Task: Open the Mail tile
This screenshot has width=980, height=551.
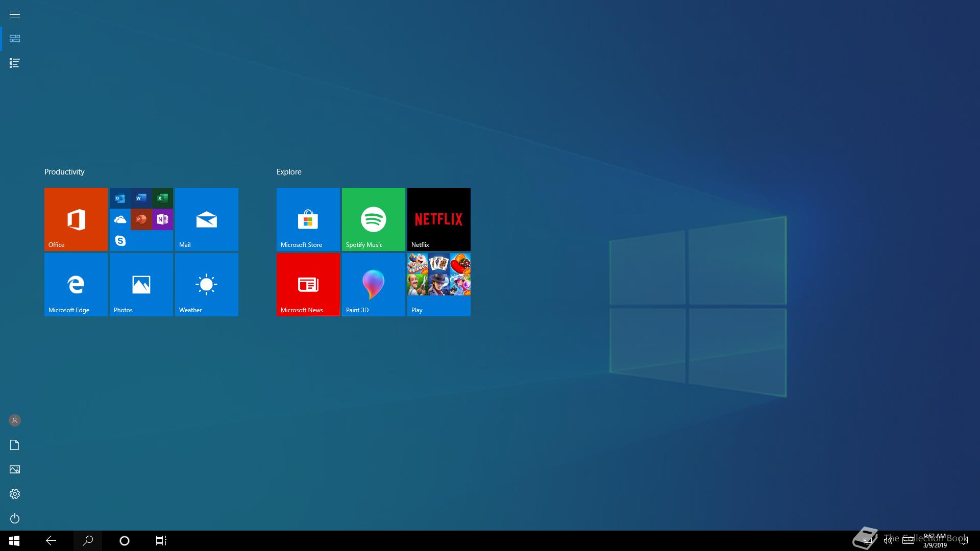Action: (207, 219)
